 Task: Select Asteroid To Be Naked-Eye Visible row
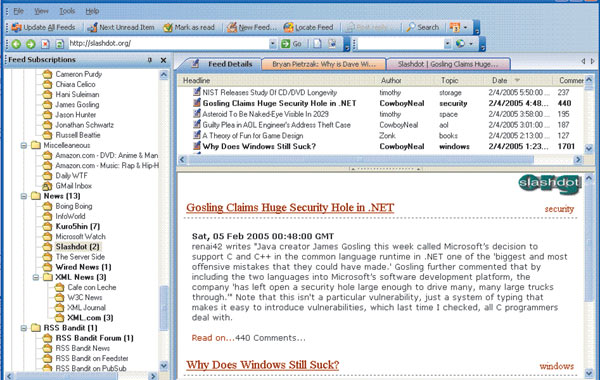[382, 114]
